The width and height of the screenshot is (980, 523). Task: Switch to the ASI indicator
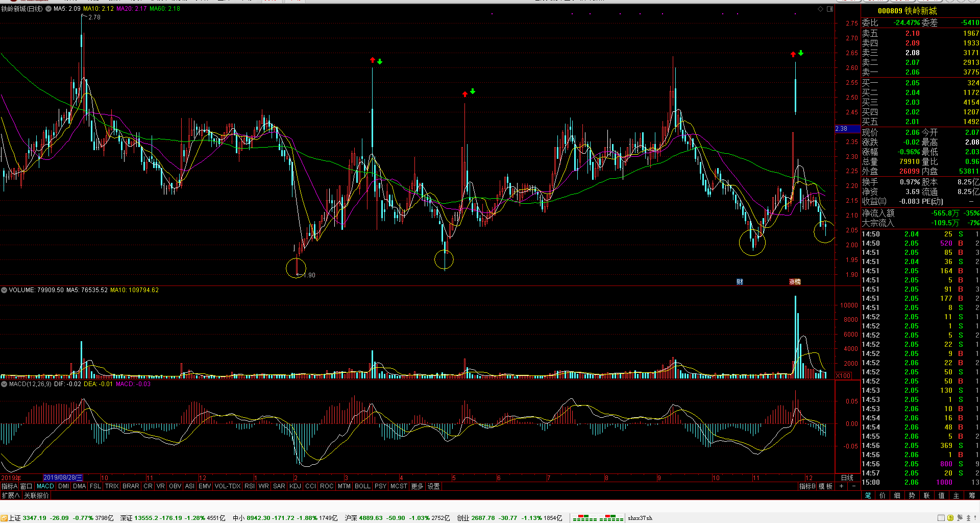tap(190, 486)
